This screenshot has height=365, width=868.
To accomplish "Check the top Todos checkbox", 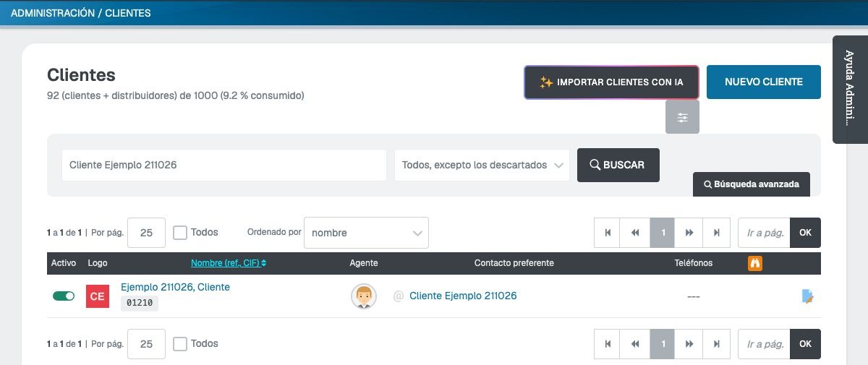I will click(x=180, y=233).
